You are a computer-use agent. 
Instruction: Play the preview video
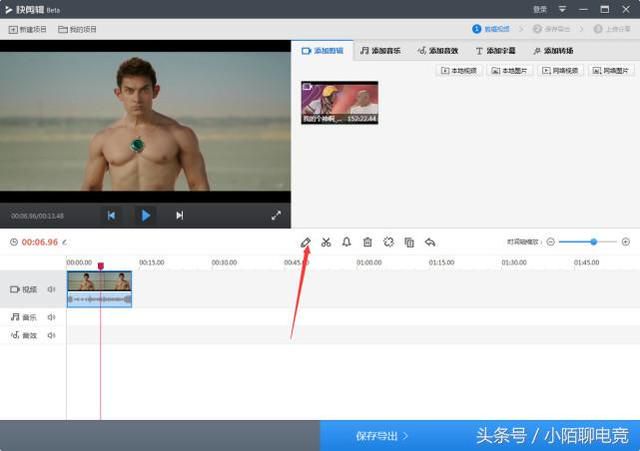coord(146,215)
